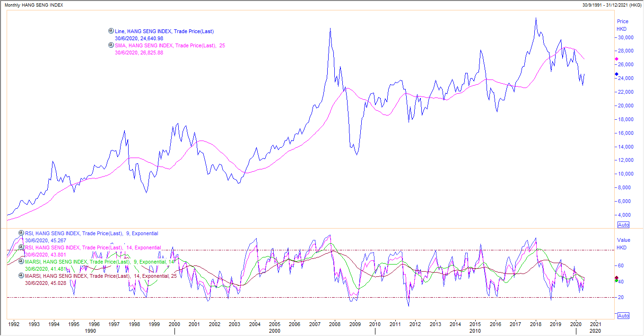This screenshot has height=336, width=644.
Task: Click the 1997 year label on time axis
Action: coord(114,325)
